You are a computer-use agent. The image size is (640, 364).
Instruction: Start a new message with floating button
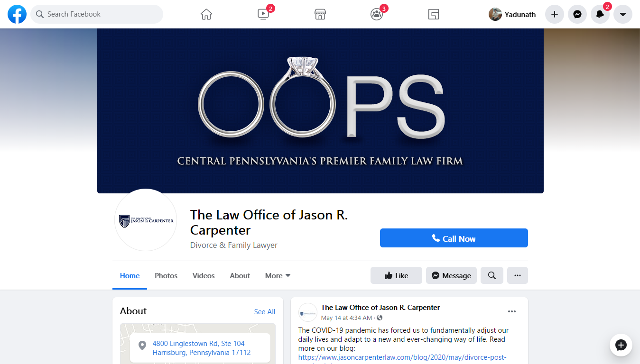(621, 345)
